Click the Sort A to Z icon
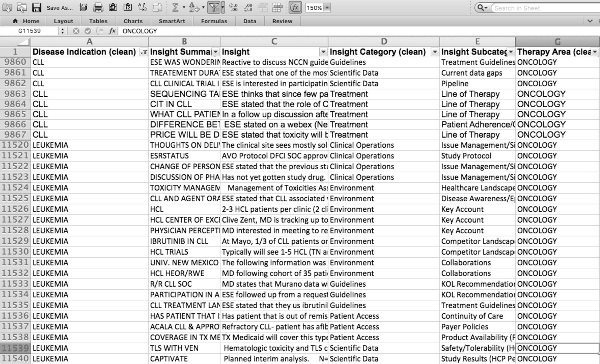 194,8
